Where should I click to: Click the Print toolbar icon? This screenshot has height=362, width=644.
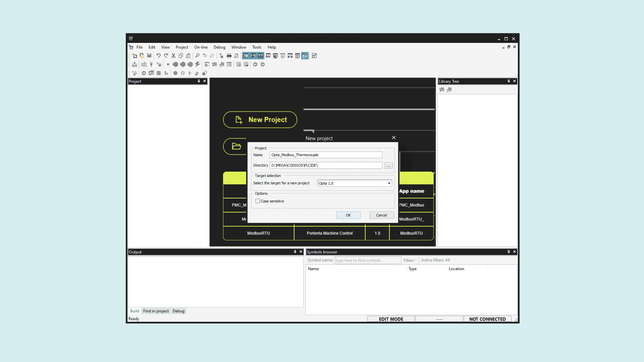[229, 56]
